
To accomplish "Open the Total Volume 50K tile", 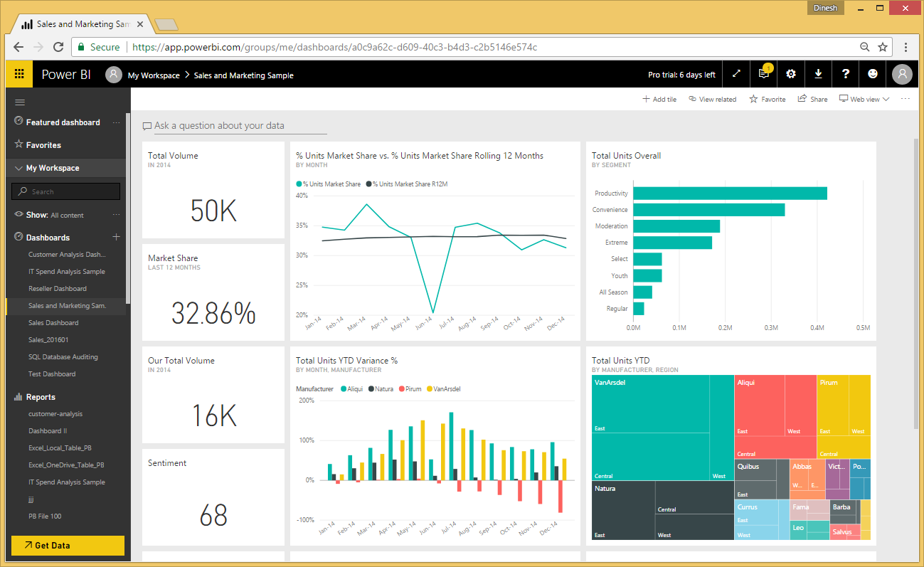I will (213, 190).
